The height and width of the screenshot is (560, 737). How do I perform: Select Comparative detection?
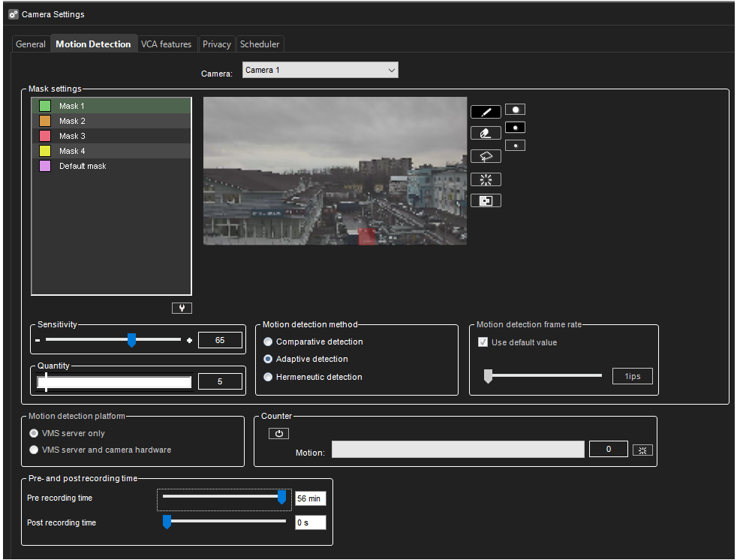point(268,342)
